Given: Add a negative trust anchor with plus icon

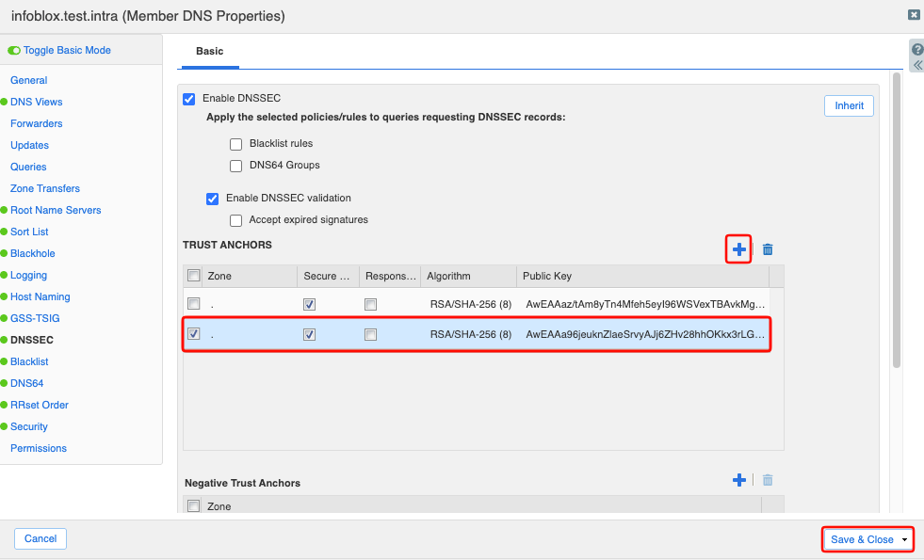Looking at the screenshot, I should coord(739,480).
